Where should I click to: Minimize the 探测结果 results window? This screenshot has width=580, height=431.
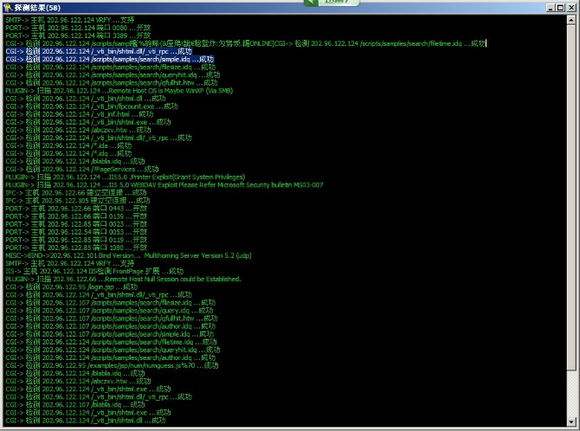pyautogui.click(x=551, y=7)
